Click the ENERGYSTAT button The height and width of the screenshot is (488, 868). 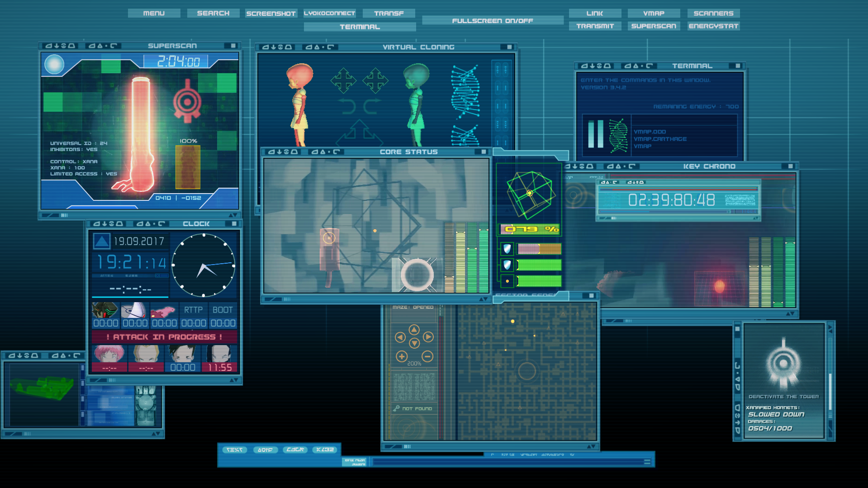tap(714, 26)
